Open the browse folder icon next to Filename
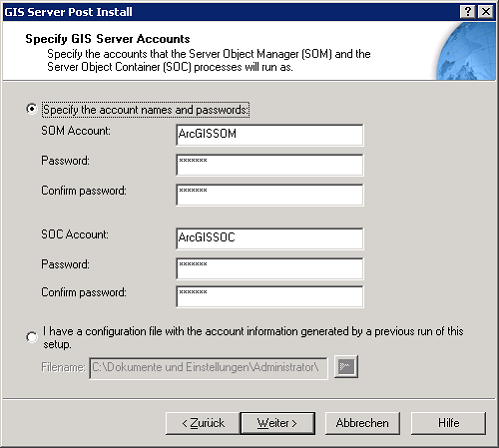The width and height of the screenshot is (499, 448). (x=346, y=367)
